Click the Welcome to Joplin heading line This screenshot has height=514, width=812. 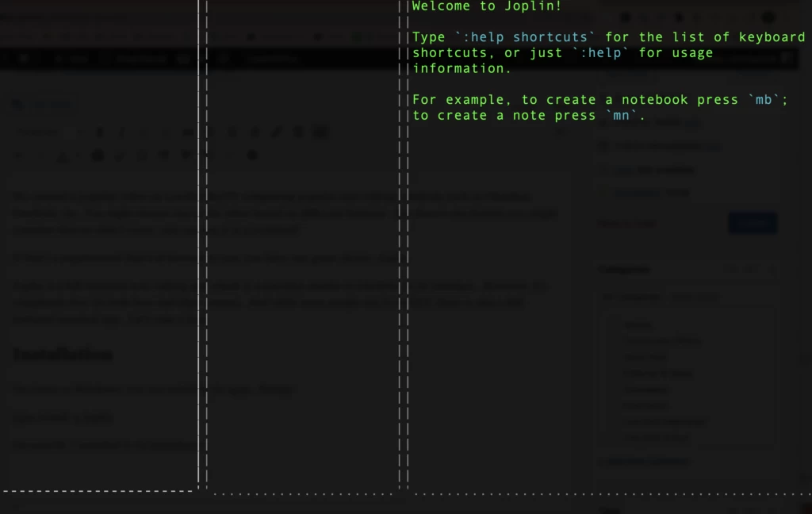pyautogui.click(x=487, y=6)
